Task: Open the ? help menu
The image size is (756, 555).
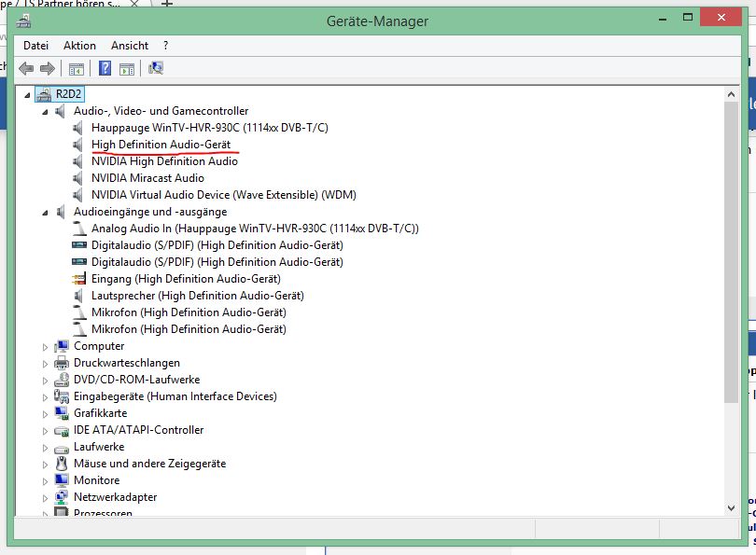Action: tap(166, 46)
